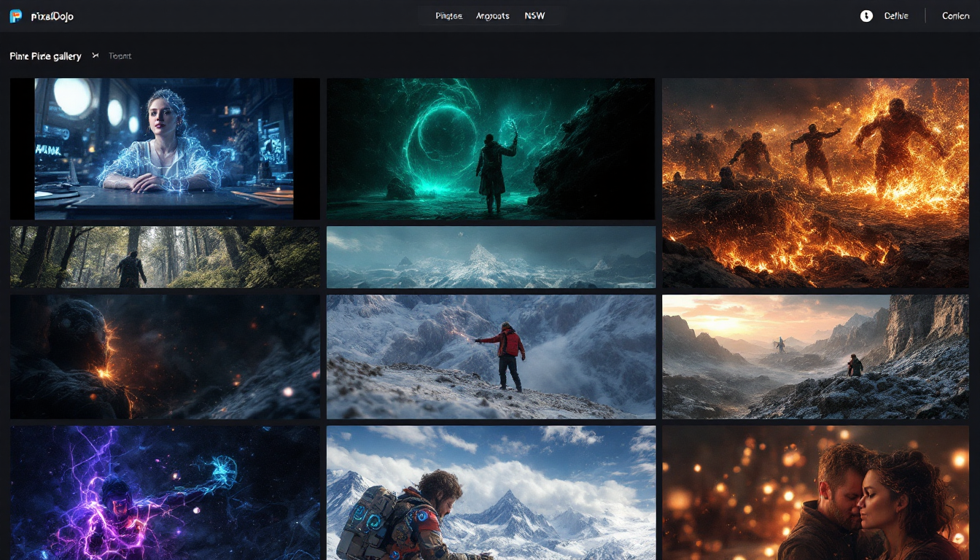This screenshot has height=560, width=980.
Task: Click the pixelDojo logo icon
Action: [16, 16]
